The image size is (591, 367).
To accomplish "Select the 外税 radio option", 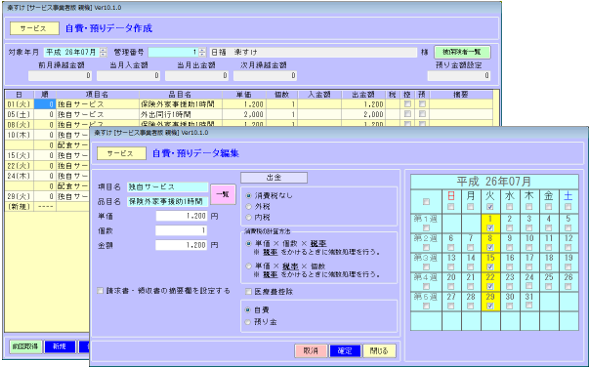I will pyautogui.click(x=248, y=206).
